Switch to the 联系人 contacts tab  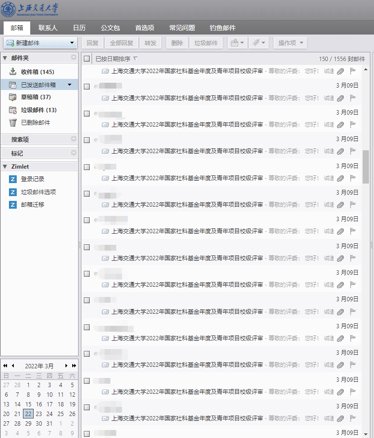click(48, 28)
